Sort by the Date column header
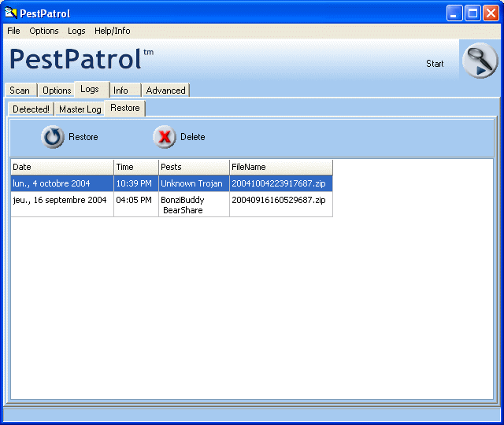Viewport: 504px width, 425px height. coord(62,167)
